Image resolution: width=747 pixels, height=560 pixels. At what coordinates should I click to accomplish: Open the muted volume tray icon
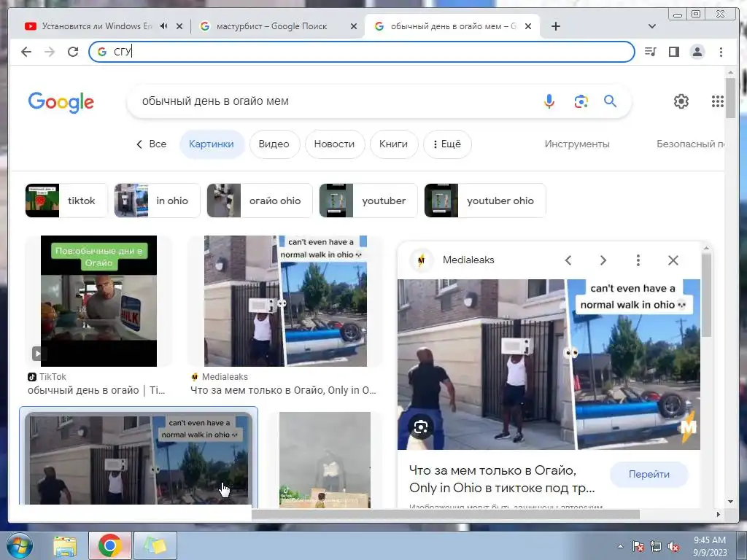(x=673, y=547)
